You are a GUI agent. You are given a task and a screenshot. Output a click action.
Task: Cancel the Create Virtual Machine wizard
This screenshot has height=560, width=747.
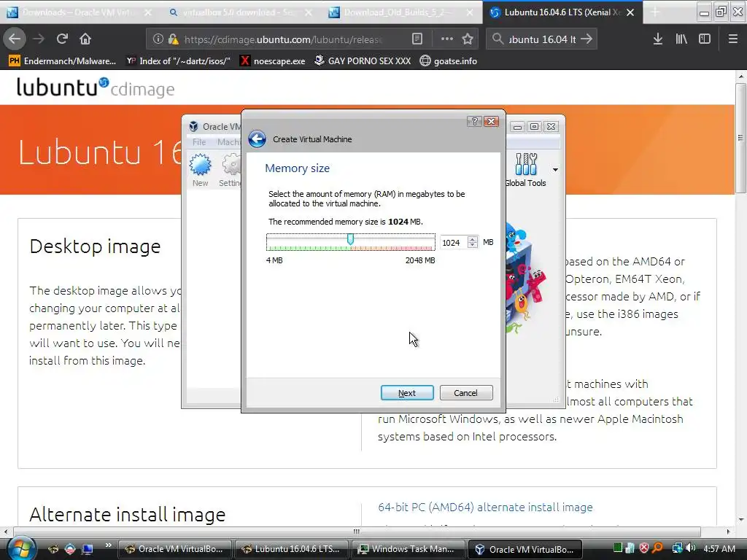coord(466,393)
